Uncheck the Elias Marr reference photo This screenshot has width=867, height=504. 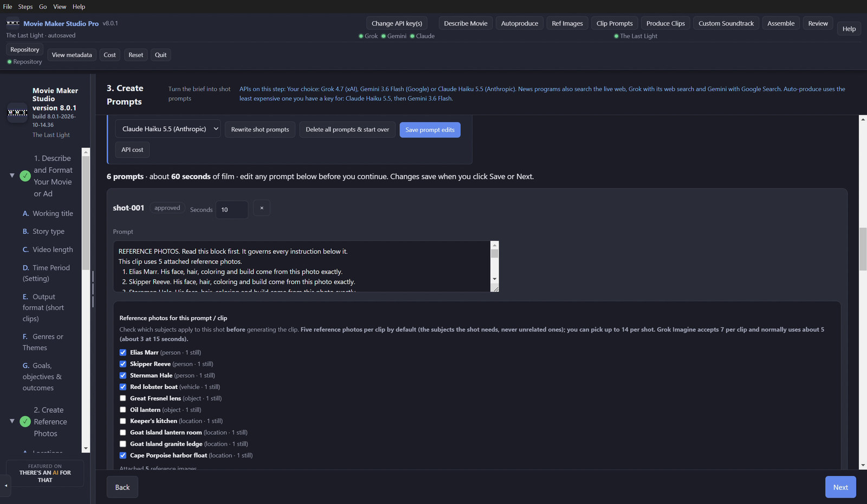tap(123, 352)
